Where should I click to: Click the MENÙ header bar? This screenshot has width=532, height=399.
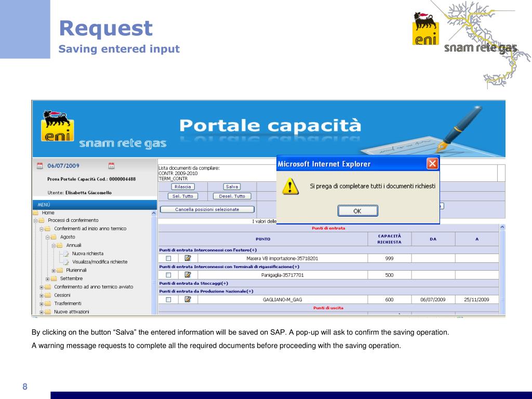point(95,205)
